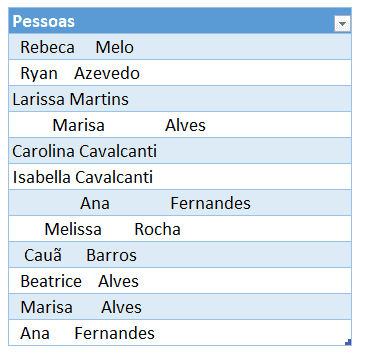The image size is (367, 363).
Task: Select the cell with Rebeca Melo
Action: (180, 47)
